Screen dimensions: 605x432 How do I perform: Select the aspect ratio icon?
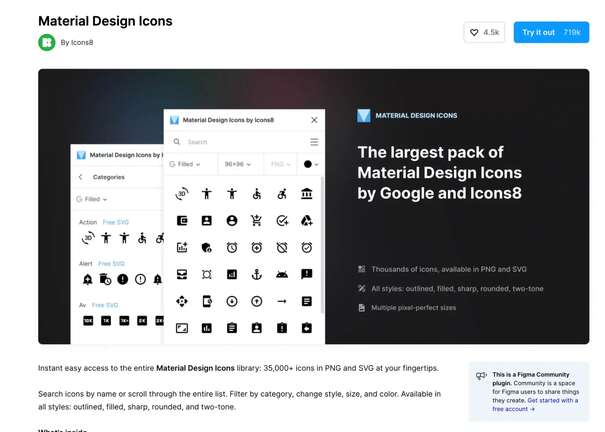[x=182, y=328]
